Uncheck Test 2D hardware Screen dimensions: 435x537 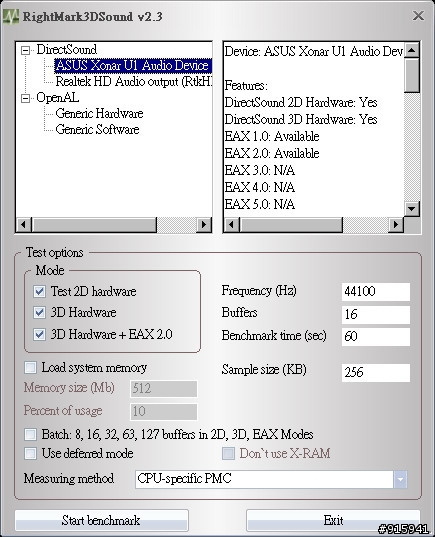point(39,291)
